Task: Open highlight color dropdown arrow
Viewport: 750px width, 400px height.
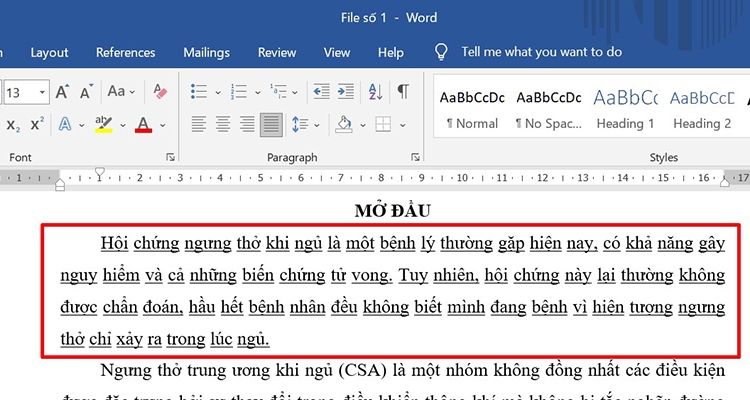Action: point(122,125)
